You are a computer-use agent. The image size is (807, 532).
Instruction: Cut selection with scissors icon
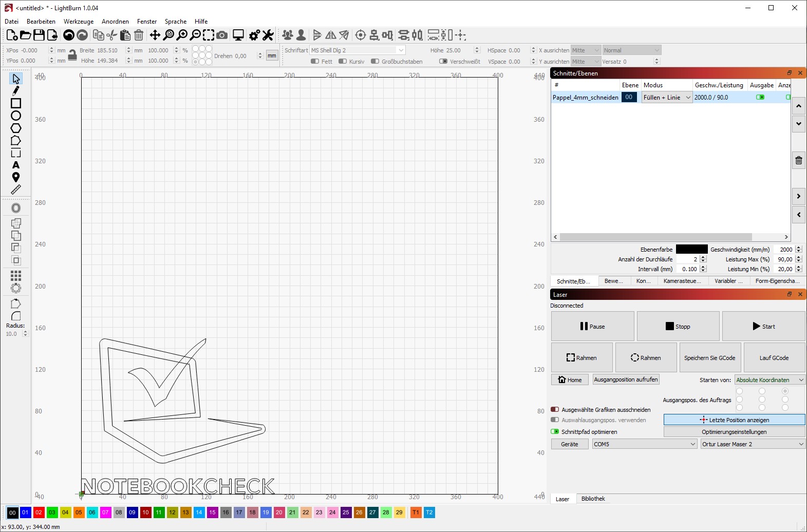point(111,35)
